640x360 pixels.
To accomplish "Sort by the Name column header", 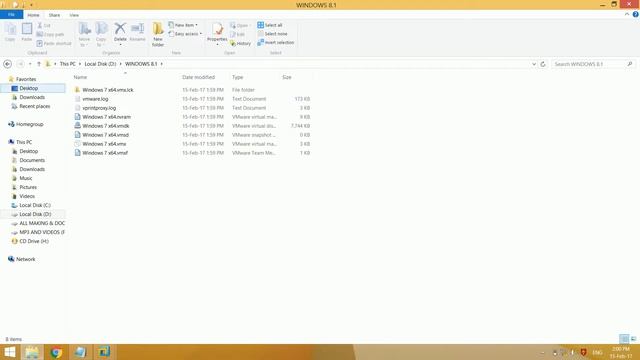I will 80,77.
